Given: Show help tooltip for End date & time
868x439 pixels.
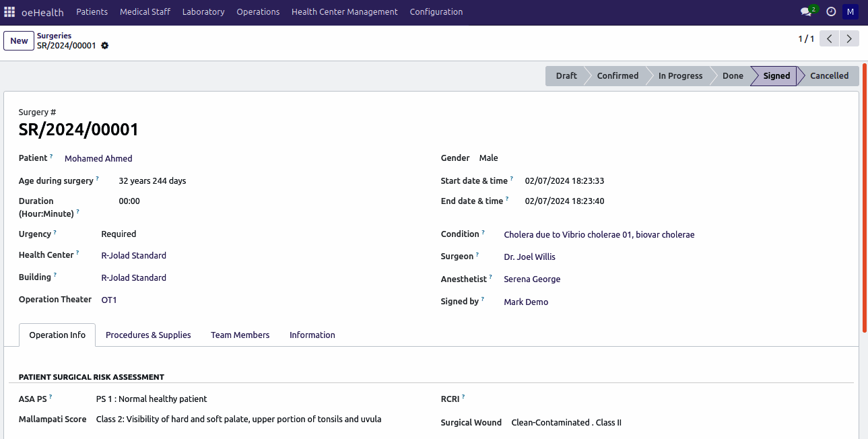Looking at the screenshot, I should [507, 199].
